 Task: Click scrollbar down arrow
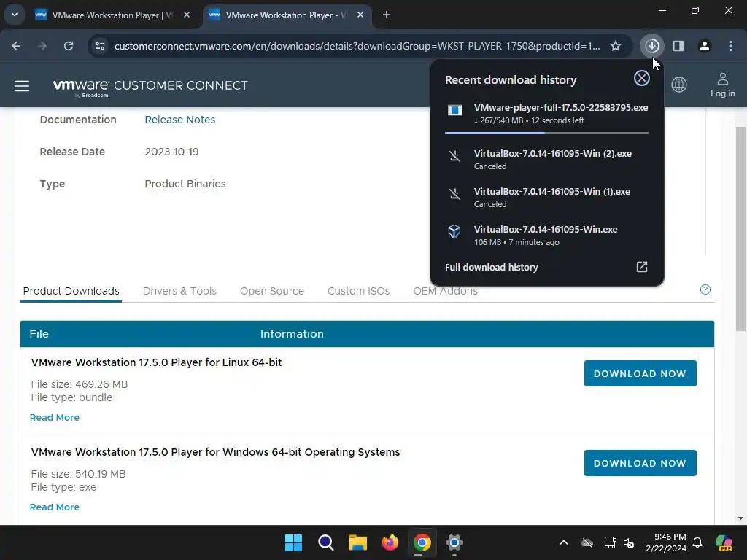pos(740,518)
